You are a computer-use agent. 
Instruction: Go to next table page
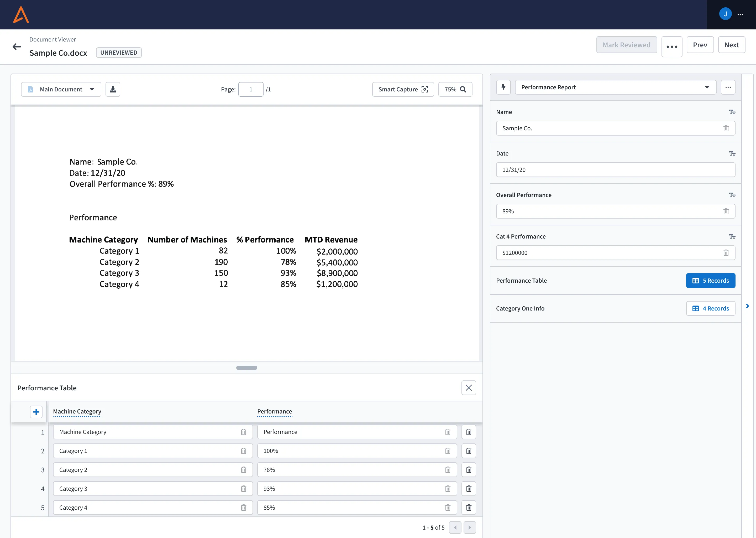[x=470, y=527]
